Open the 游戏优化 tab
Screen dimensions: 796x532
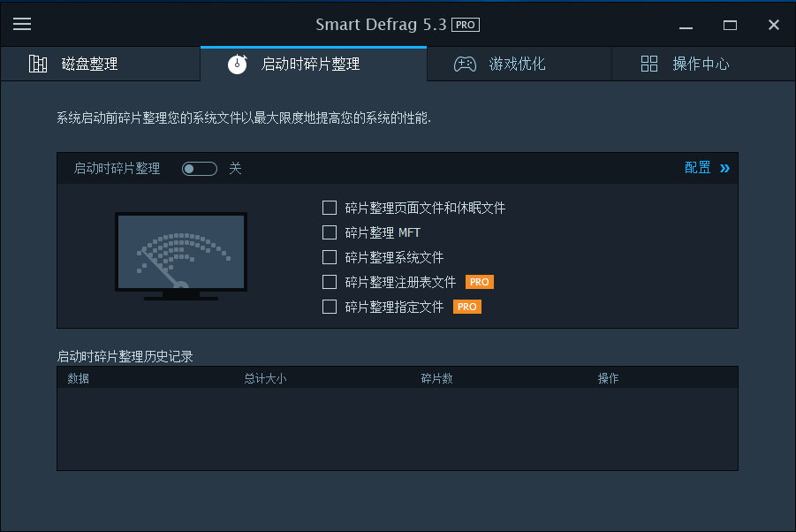pyautogui.click(x=519, y=64)
